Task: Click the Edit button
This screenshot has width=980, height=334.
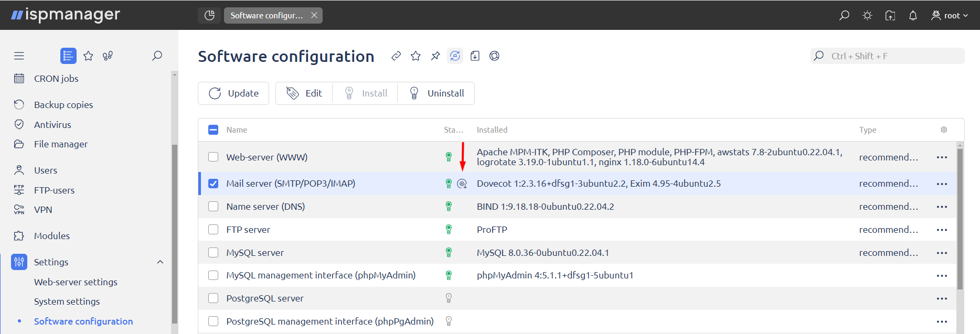Action: tap(304, 93)
